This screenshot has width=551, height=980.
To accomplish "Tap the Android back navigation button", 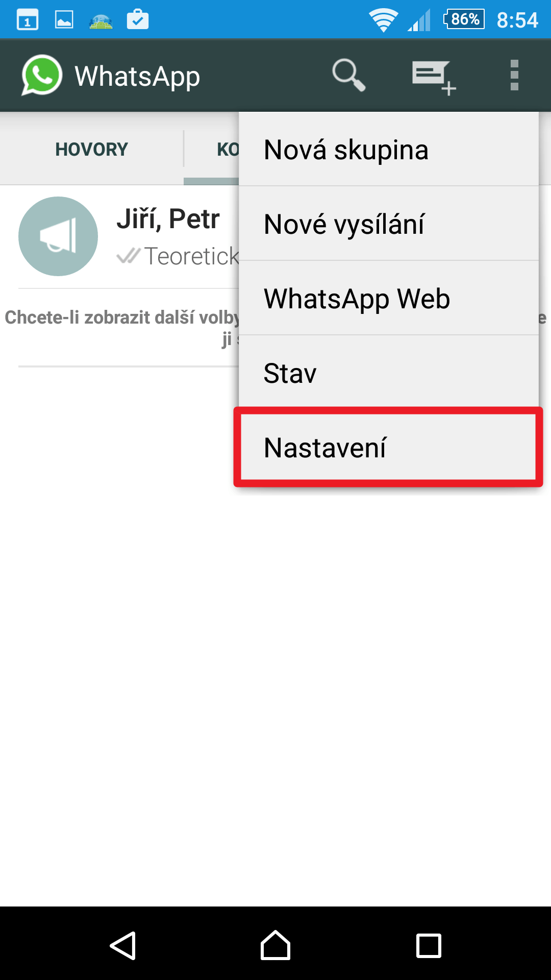I will pos(122,945).
